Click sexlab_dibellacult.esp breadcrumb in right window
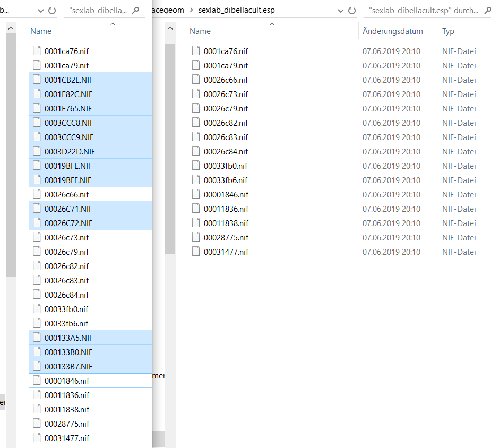 (x=236, y=10)
